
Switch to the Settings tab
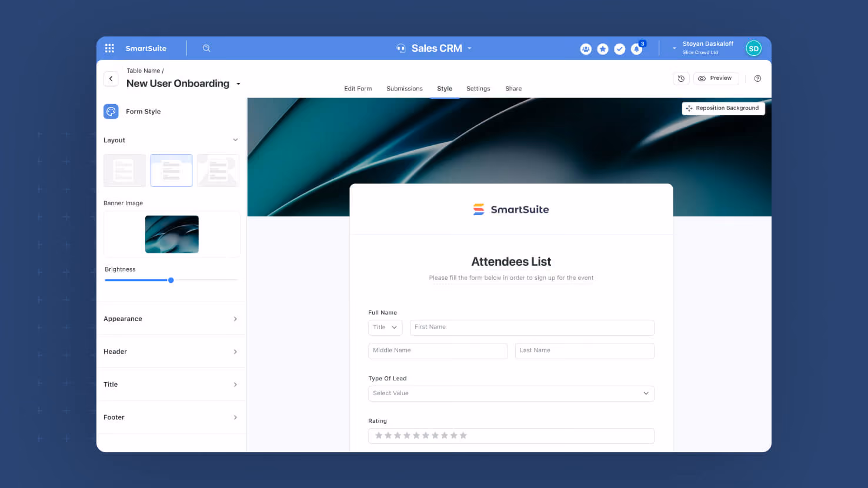tap(478, 89)
